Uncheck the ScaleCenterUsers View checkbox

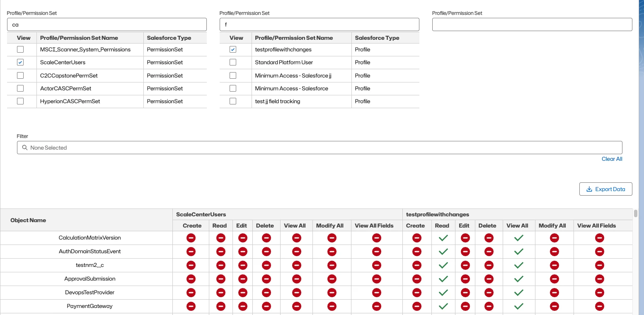(20, 62)
